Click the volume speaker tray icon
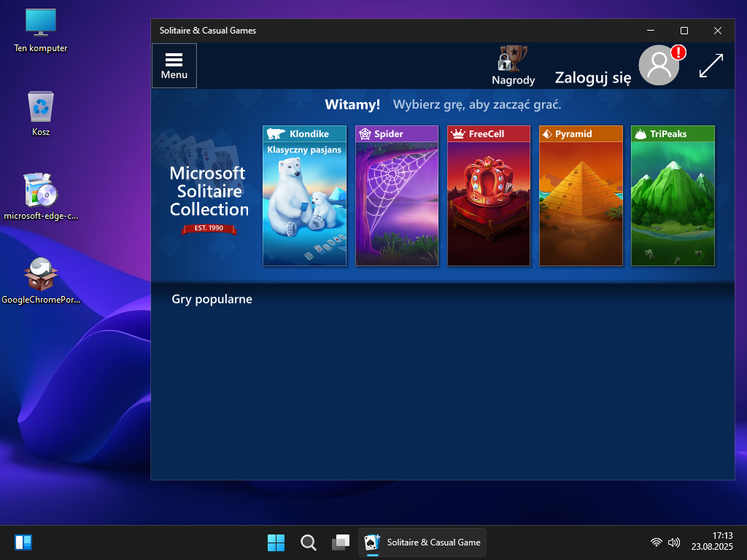This screenshot has height=560, width=747. click(674, 542)
